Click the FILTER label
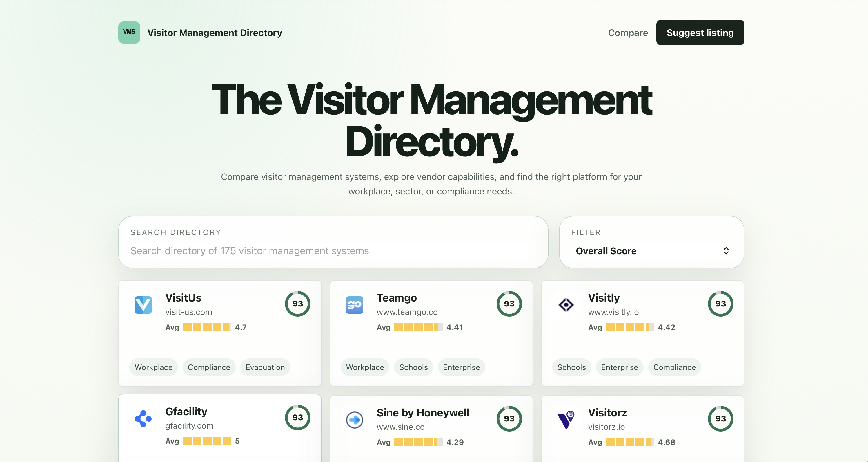 click(x=586, y=232)
